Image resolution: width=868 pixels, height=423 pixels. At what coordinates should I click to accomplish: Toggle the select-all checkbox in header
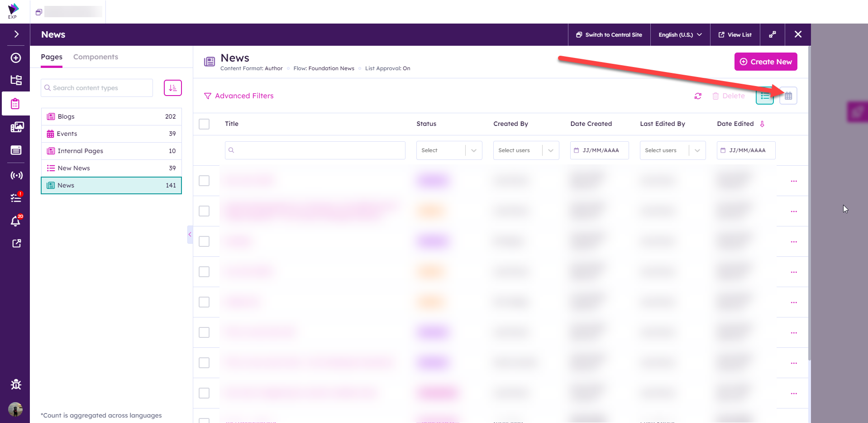[x=204, y=124]
